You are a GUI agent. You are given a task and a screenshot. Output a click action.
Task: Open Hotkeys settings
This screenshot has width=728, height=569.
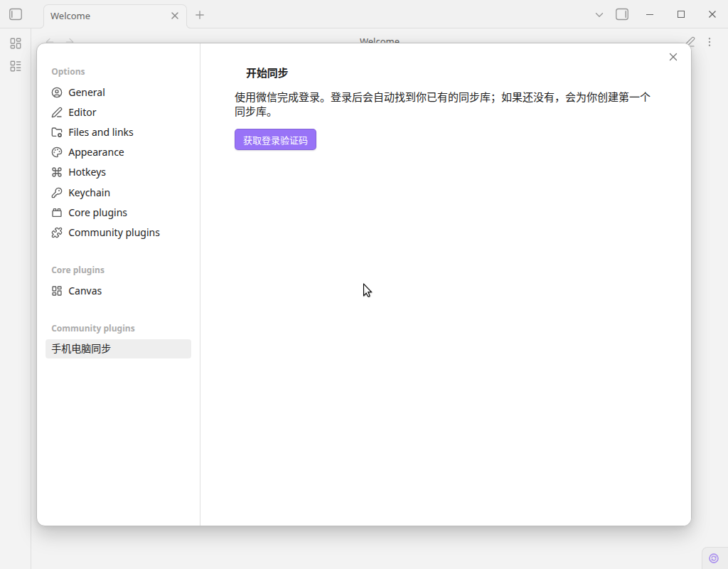click(x=119, y=172)
